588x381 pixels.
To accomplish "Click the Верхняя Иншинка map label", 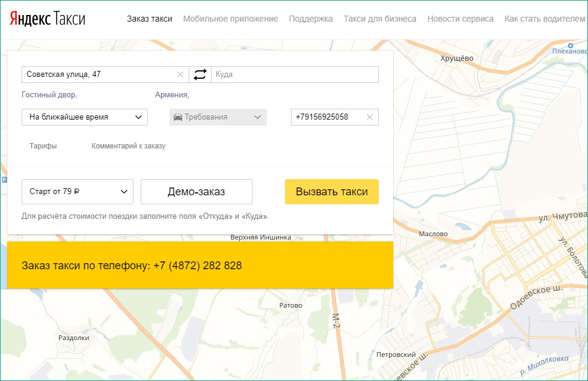I will point(260,237).
